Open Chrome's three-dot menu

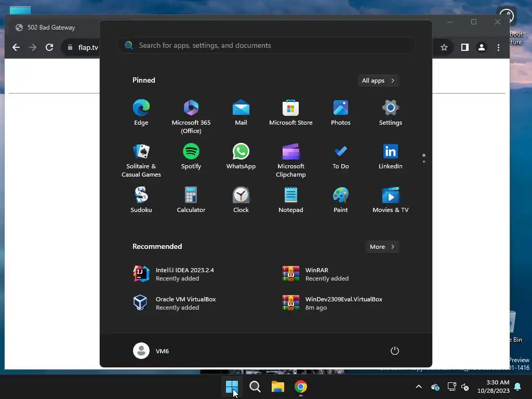[x=498, y=47]
